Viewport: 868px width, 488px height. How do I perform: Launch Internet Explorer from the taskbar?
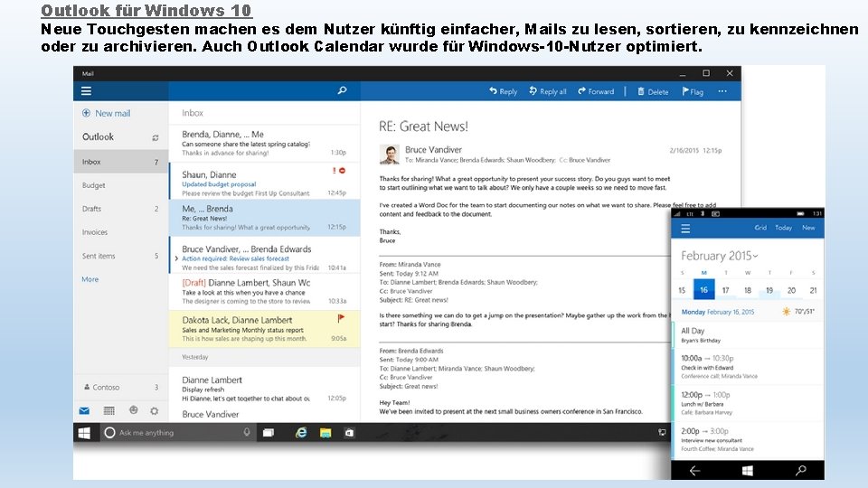tap(301, 433)
